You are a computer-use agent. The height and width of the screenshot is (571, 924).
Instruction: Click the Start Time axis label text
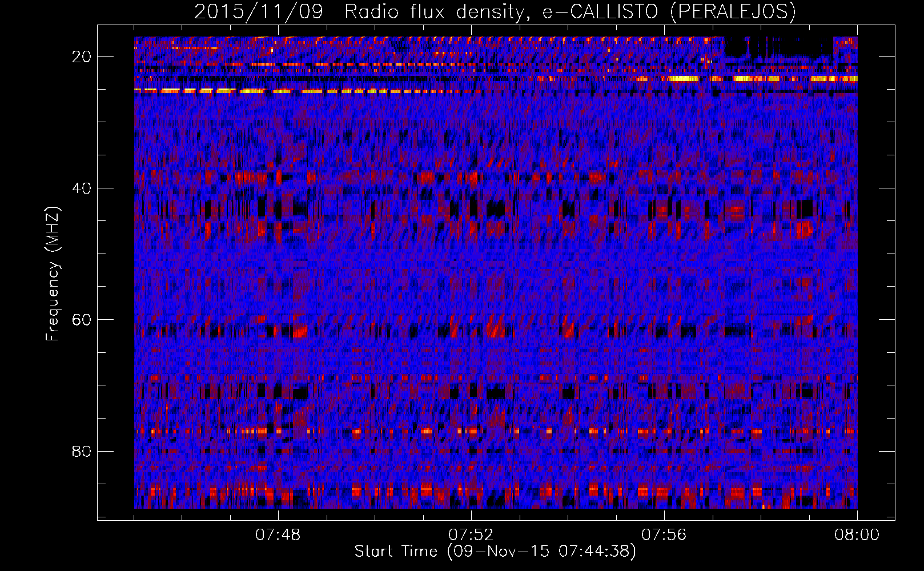(x=495, y=552)
